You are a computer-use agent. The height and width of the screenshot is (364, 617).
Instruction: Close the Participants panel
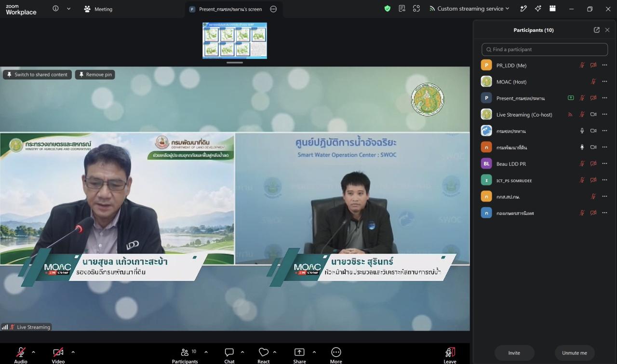(607, 30)
